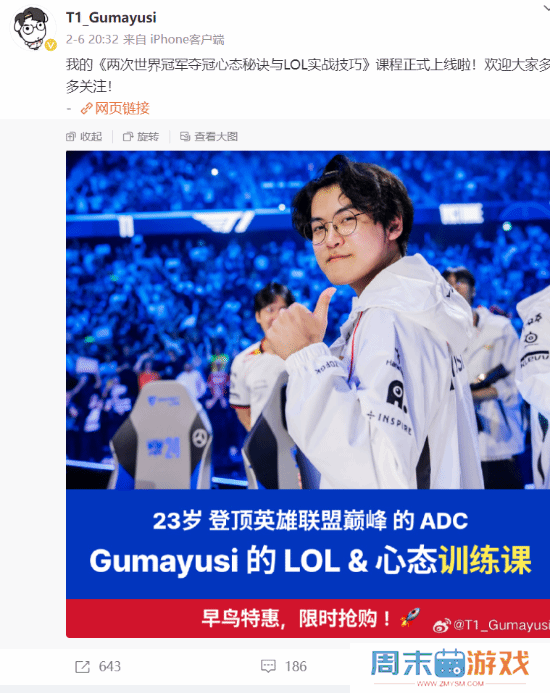Open the 643 reposts count
The image size is (550, 693).
click(110, 666)
